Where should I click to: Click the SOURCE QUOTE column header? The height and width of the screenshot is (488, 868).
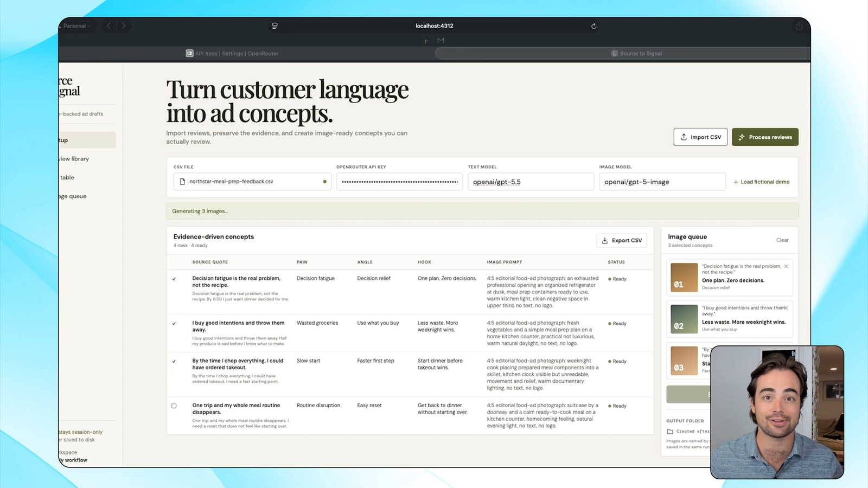(210, 262)
